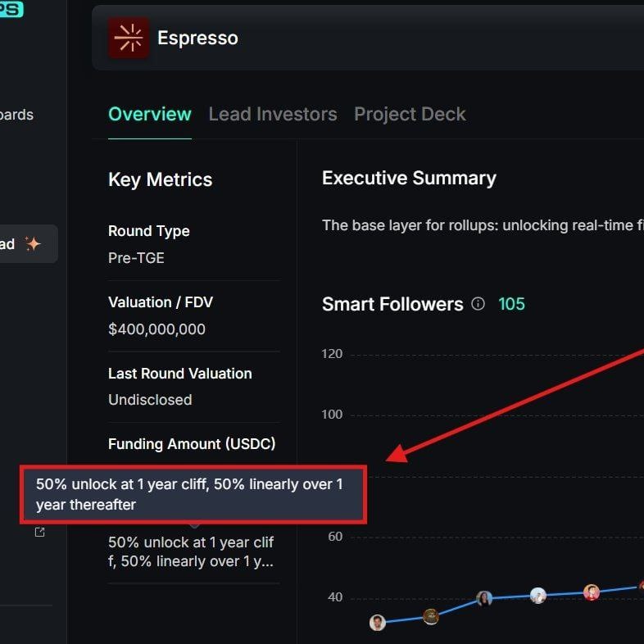Click the $400,000,000 valuation value
Image resolution: width=644 pixels, height=644 pixels.
click(x=156, y=329)
